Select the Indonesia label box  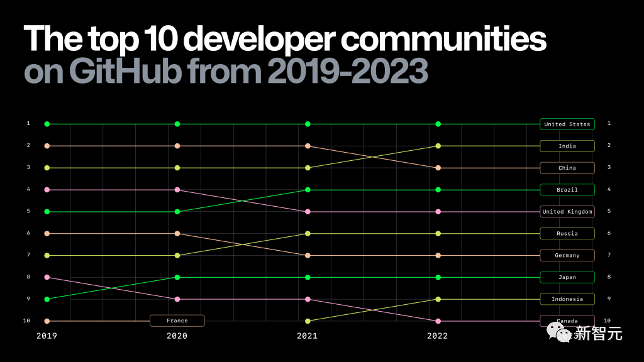tap(567, 299)
